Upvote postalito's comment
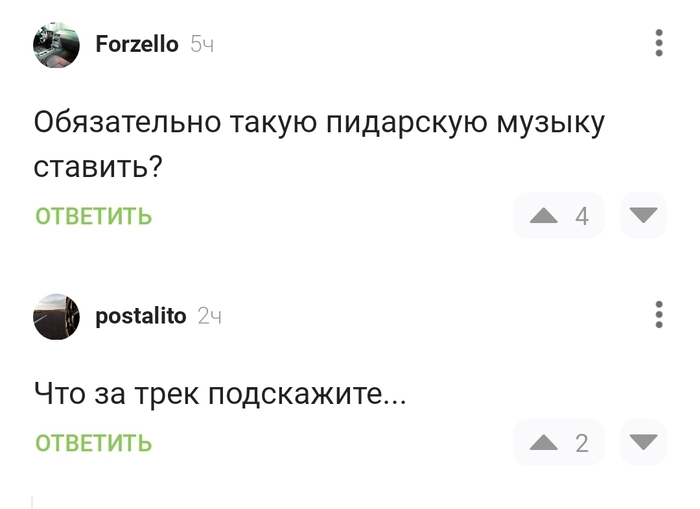700x509 pixels. pos(543,442)
